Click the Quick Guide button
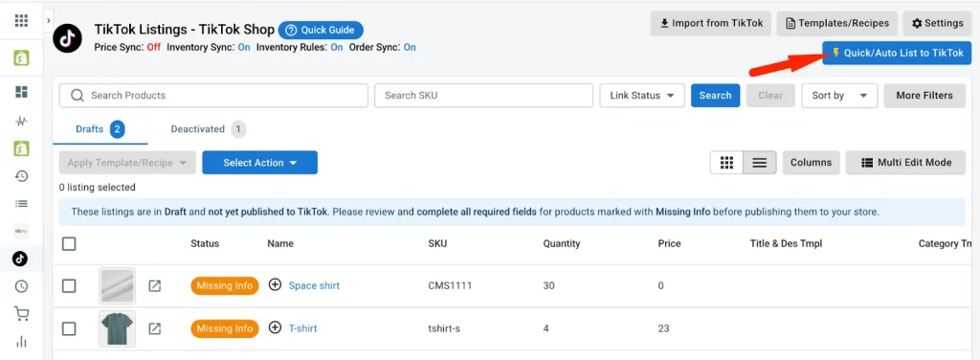 [321, 30]
